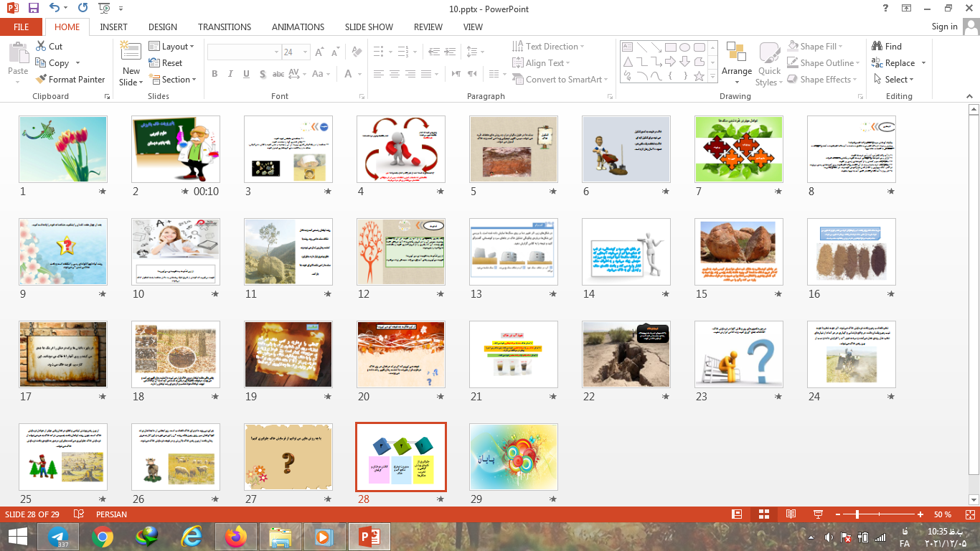The width and height of the screenshot is (980, 551).
Task: Select the Format Painter tool
Action: [x=69, y=80]
